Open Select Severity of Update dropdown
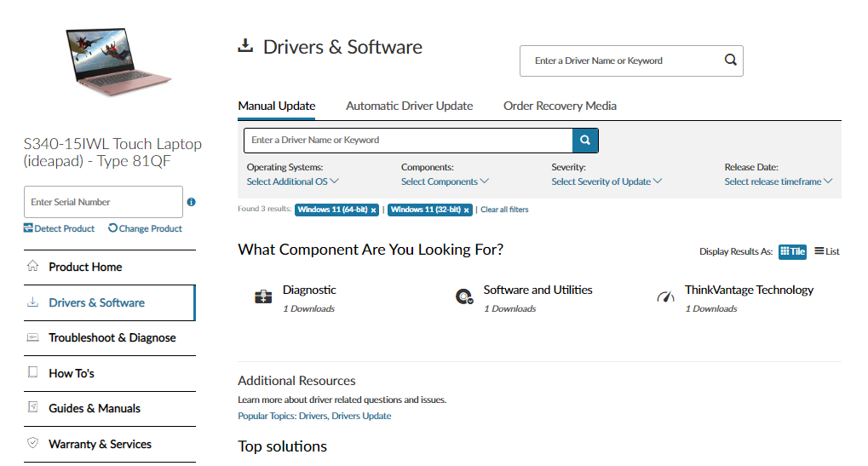868x466 pixels. (606, 181)
